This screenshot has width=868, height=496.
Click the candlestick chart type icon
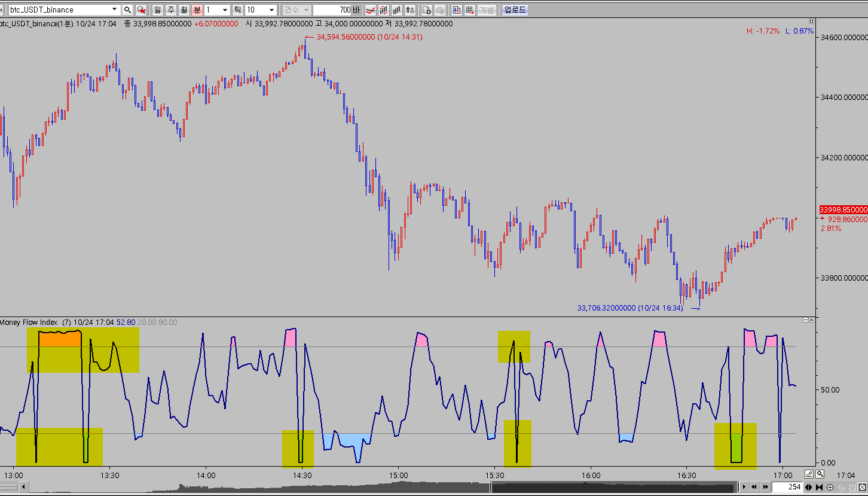tap(384, 10)
